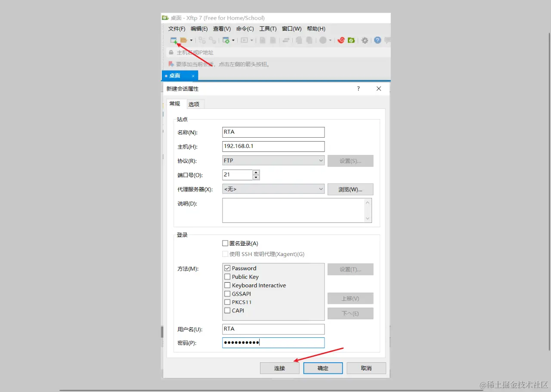
Task: Open the 编辑(E) menu
Action: [199, 29]
